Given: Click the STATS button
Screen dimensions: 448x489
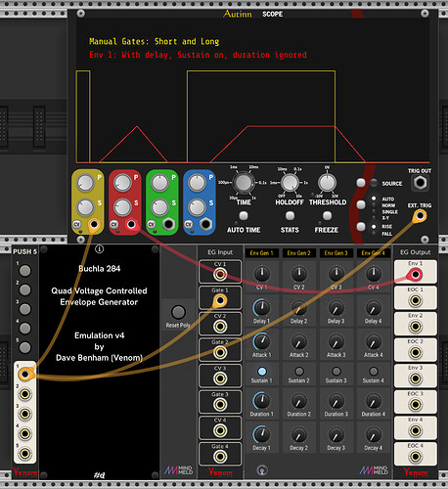Looking at the screenshot, I should tap(290, 216).
